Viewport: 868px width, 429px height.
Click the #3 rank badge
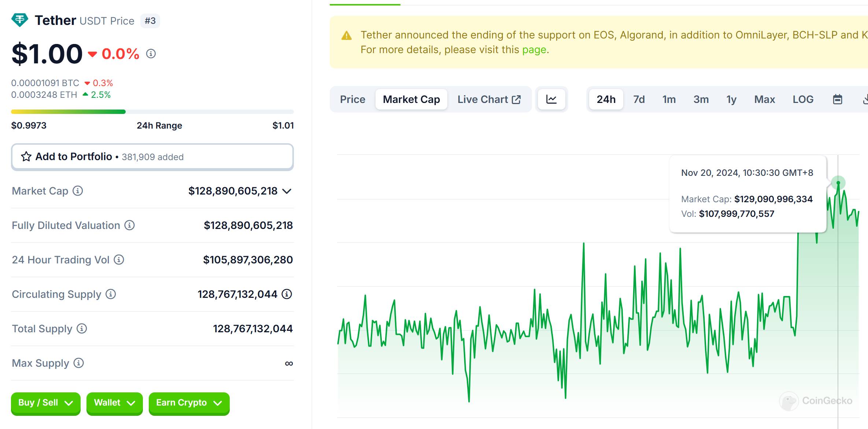150,21
